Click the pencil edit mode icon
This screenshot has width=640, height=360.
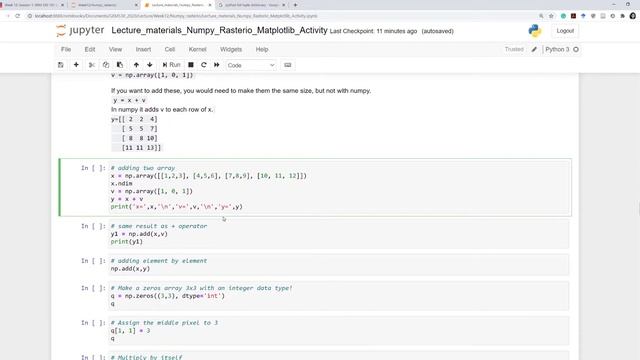(x=534, y=49)
